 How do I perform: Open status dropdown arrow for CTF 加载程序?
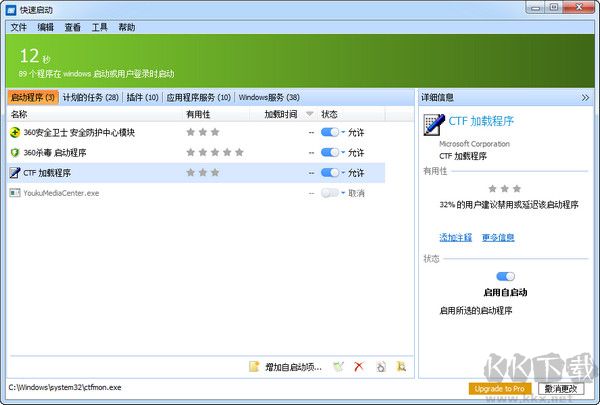click(343, 173)
